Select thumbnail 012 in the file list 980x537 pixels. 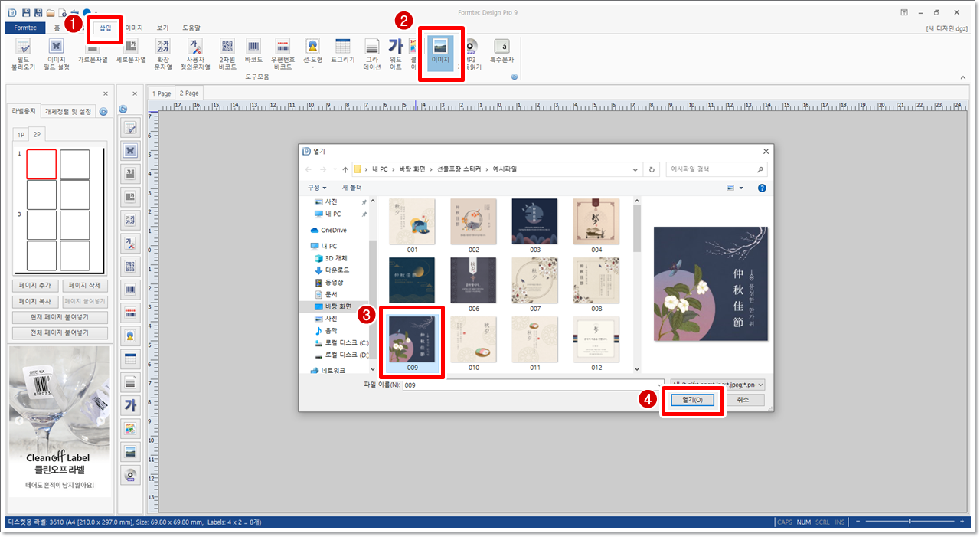click(596, 345)
